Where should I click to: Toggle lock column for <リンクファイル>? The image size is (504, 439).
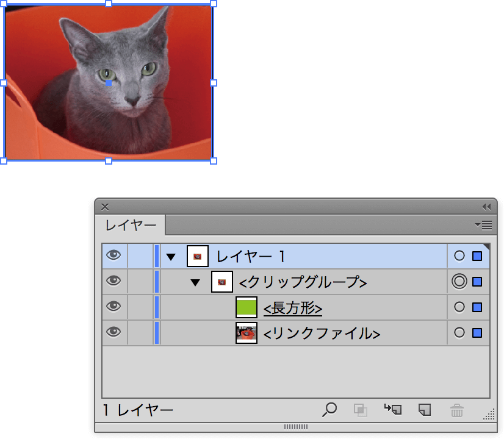pos(140,333)
